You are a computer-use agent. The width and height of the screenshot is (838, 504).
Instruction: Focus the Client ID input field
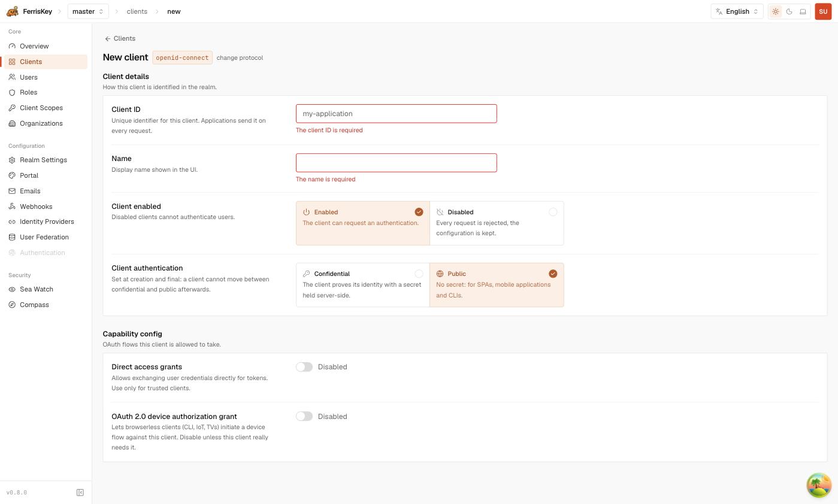(x=397, y=114)
